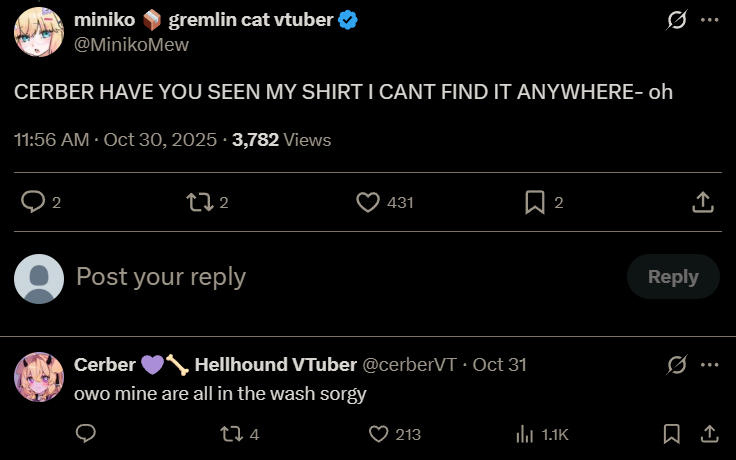Repost miniko's tweet with retweet icon
Image resolution: width=736 pixels, height=460 pixels.
(x=199, y=203)
